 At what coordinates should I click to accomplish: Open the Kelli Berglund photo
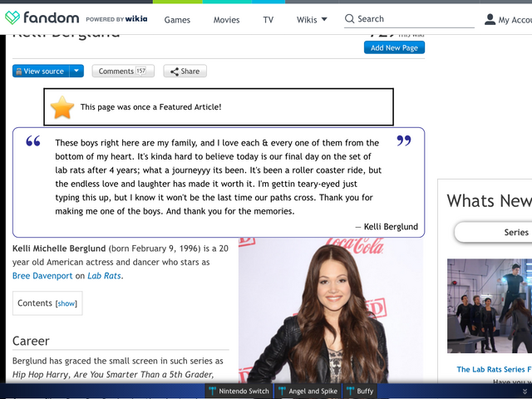click(331, 310)
